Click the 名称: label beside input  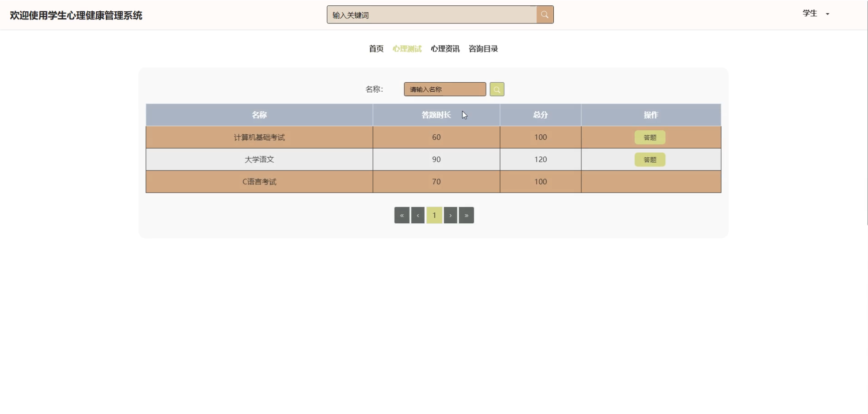(374, 89)
